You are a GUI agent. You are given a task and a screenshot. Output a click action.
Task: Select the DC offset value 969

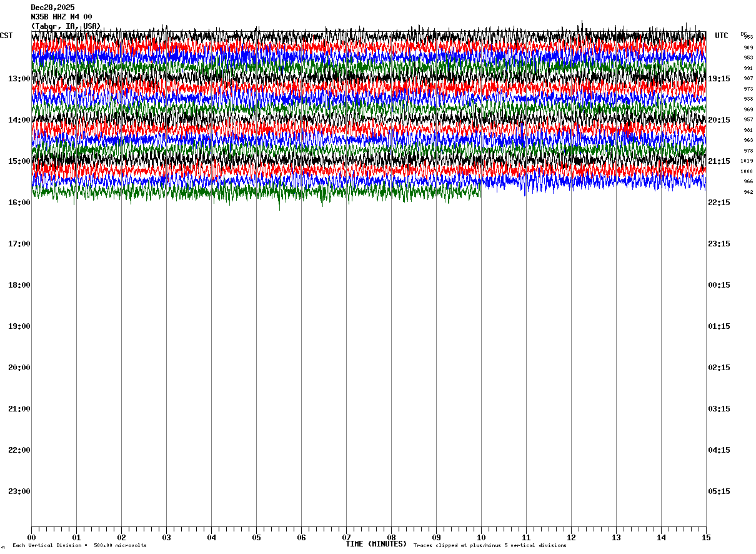[x=748, y=109]
